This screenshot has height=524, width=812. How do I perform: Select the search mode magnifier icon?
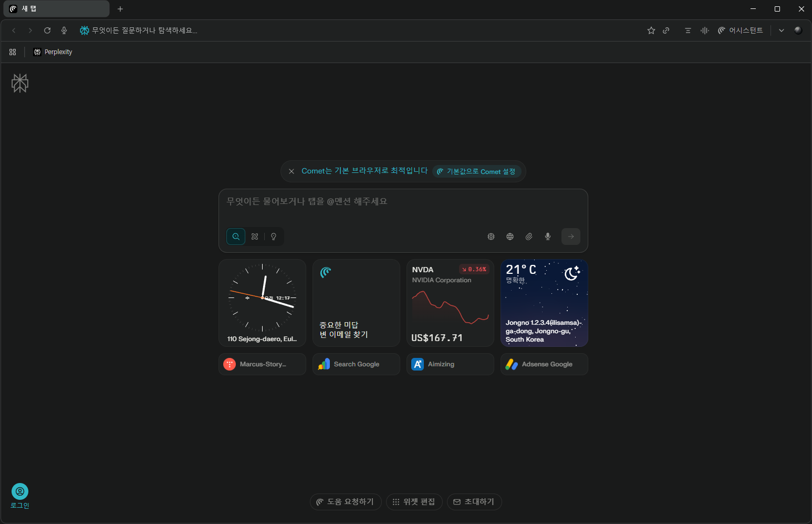(236, 237)
